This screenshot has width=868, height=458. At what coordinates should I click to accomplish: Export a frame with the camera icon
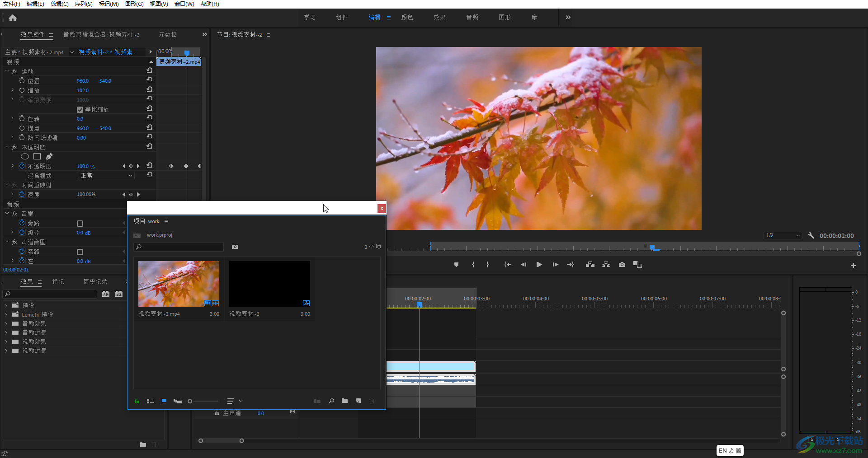(622, 265)
